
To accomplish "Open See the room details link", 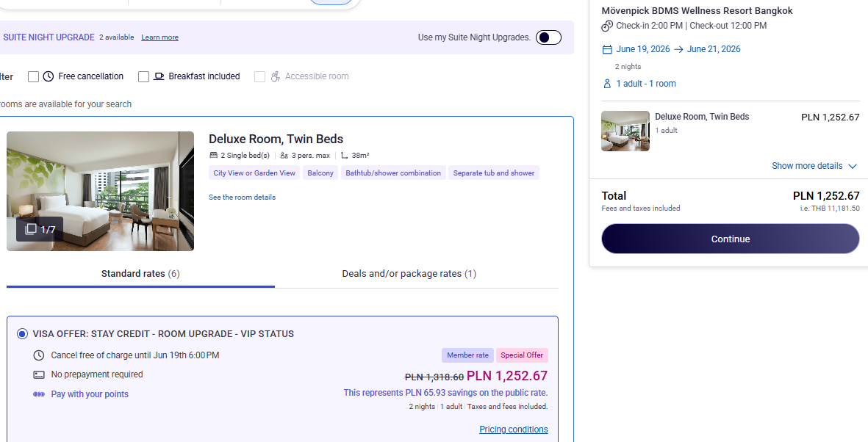I will coord(242,197).
